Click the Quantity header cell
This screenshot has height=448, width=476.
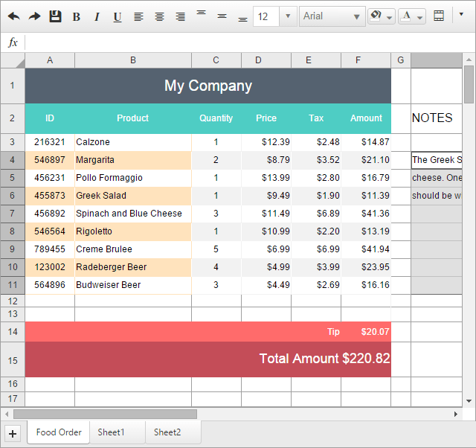(x=216, y=118)
